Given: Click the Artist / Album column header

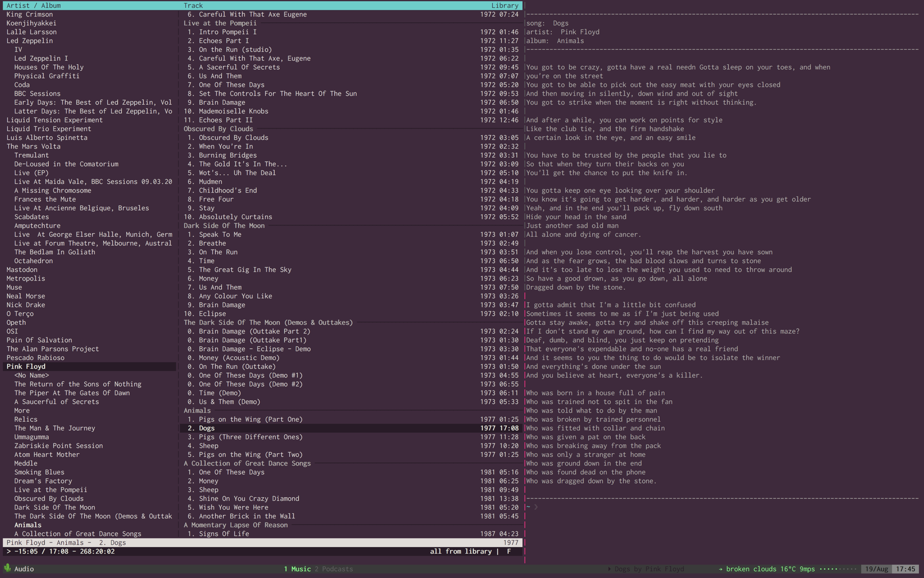Looking at the screenshot, I should click(33, 5).
